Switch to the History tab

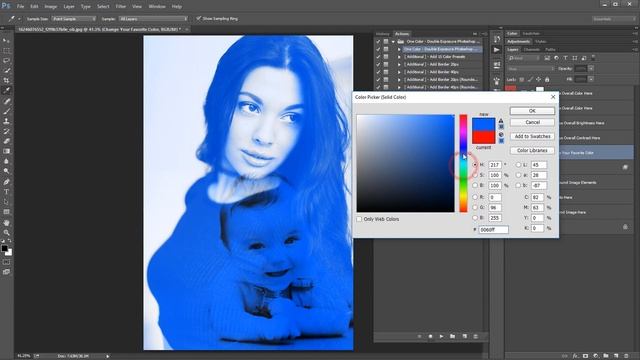click(383, 34)
